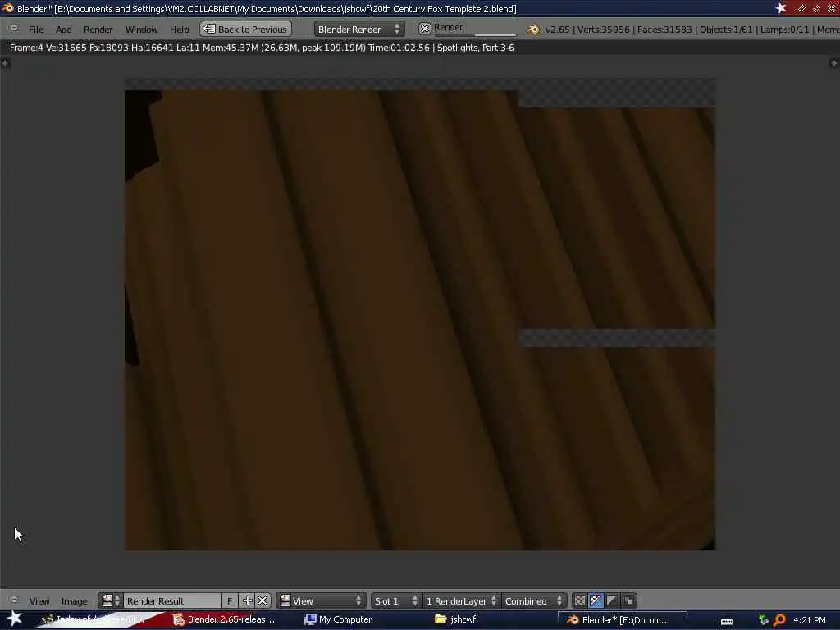Open the jshcwf folder from taskbar
The height and width of the screenshot is (630, 840).
point(456,619)
